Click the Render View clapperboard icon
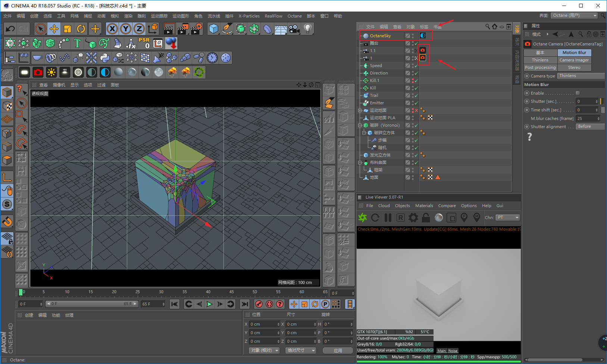The image size is (607, 364). (x=169, y=29)
